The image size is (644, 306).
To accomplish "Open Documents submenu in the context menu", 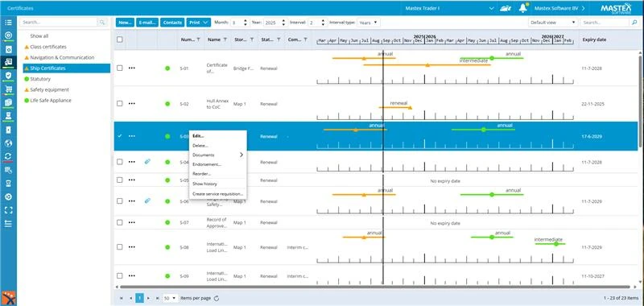I will pos(217,155).
